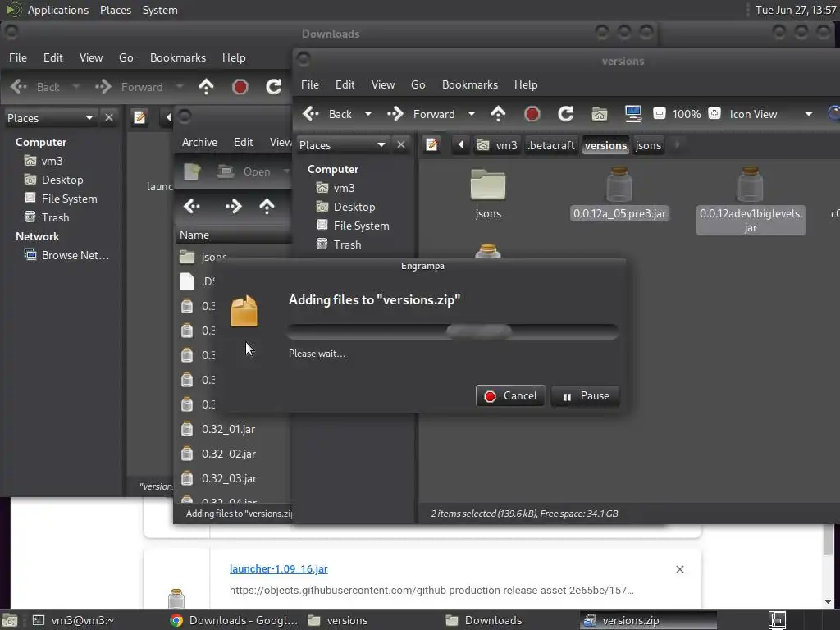This screenshot has width=840, height=630.
Task: Reload the Downloads window folder
Action: [274, 87]
